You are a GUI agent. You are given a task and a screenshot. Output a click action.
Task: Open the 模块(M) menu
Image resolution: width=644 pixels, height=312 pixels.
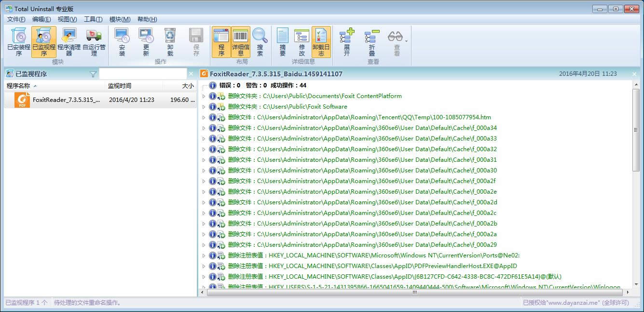(120, 19)
